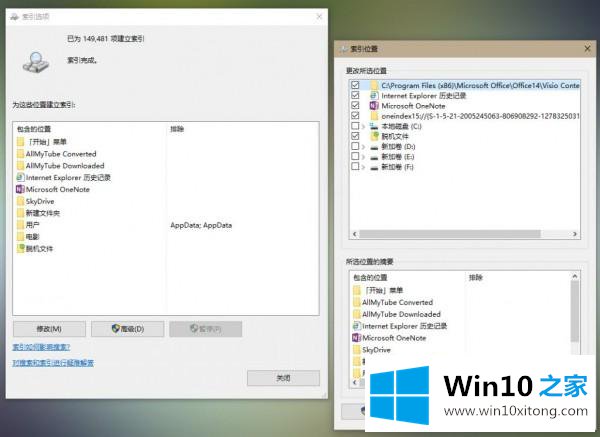The image size is (600, 437).
Task: Expand the 新加卷 (D:) tree node
Action: point(364,147)
